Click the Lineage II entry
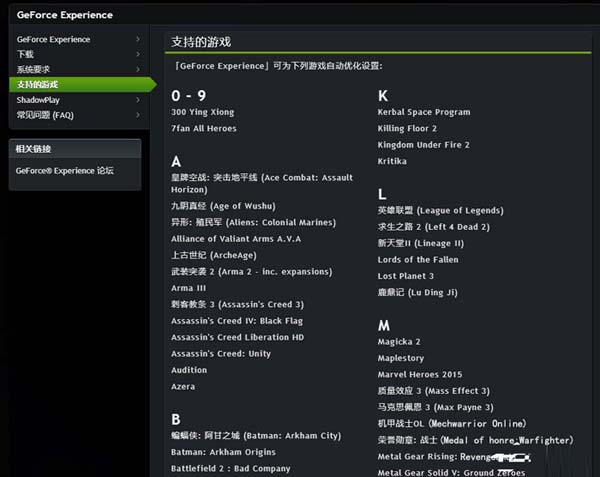Image resolution: width=600 pixels, height=477 pixels. [421, 243]
